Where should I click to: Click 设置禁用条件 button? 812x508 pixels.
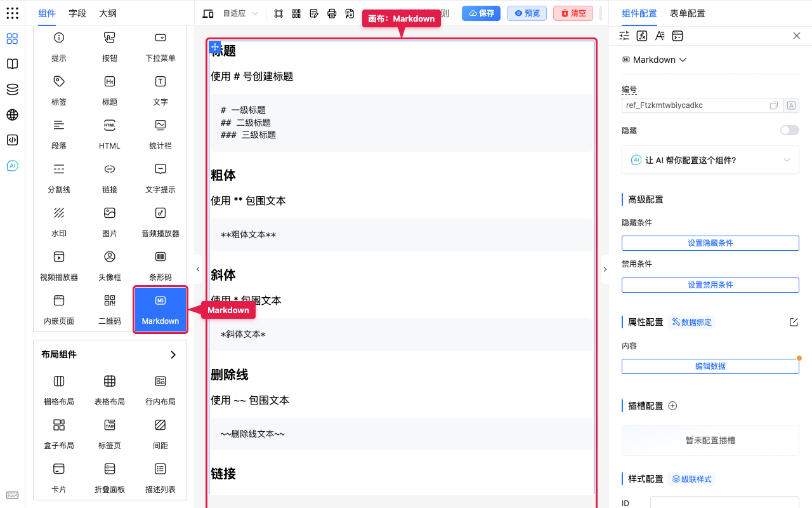click(x=710, y=285)
